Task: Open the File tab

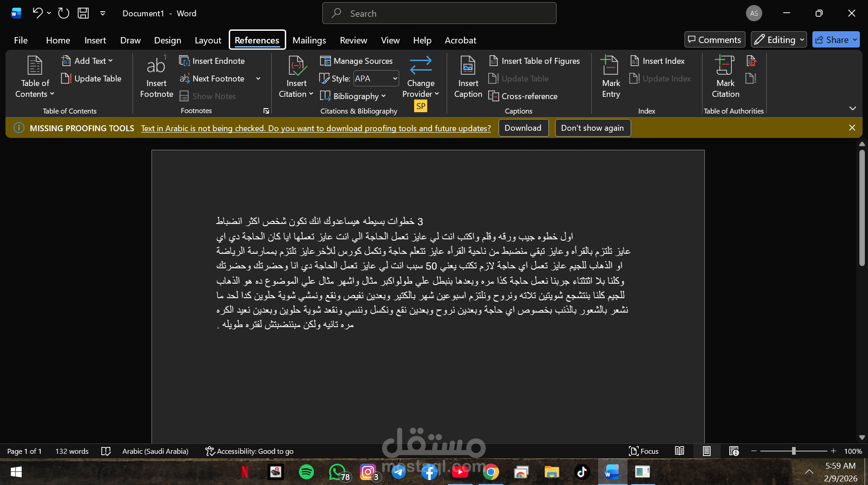Action: 21,40
